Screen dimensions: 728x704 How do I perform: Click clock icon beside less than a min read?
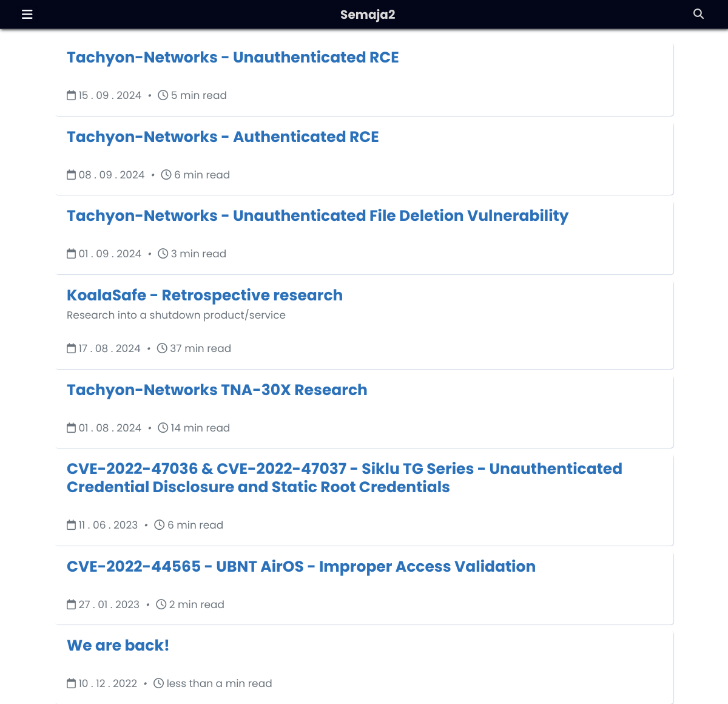[159, 683]
